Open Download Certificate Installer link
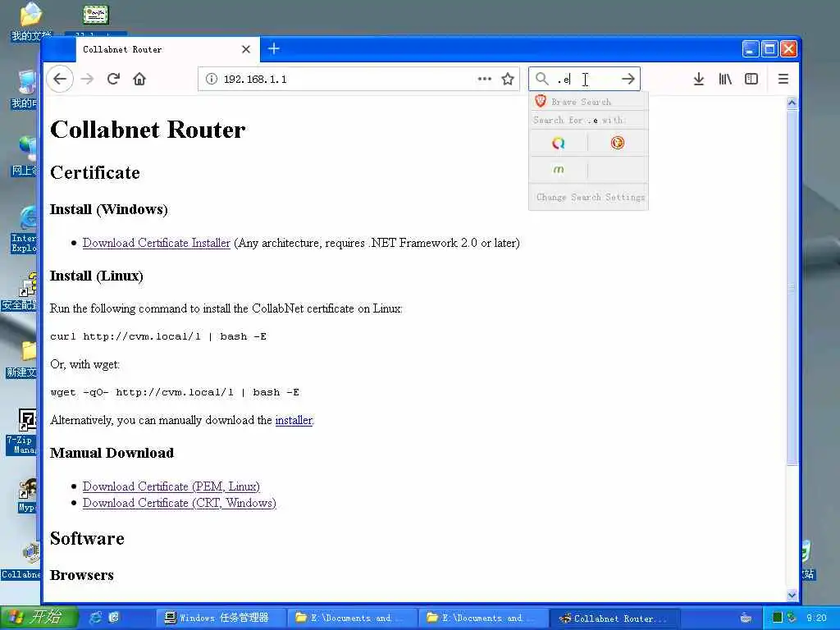 (x=157, y=243)
